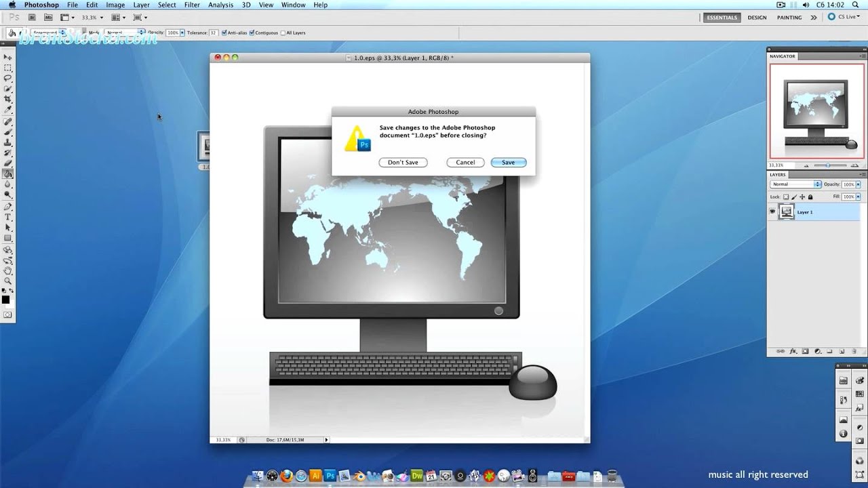Select the Hand tool

click(8, 270)
